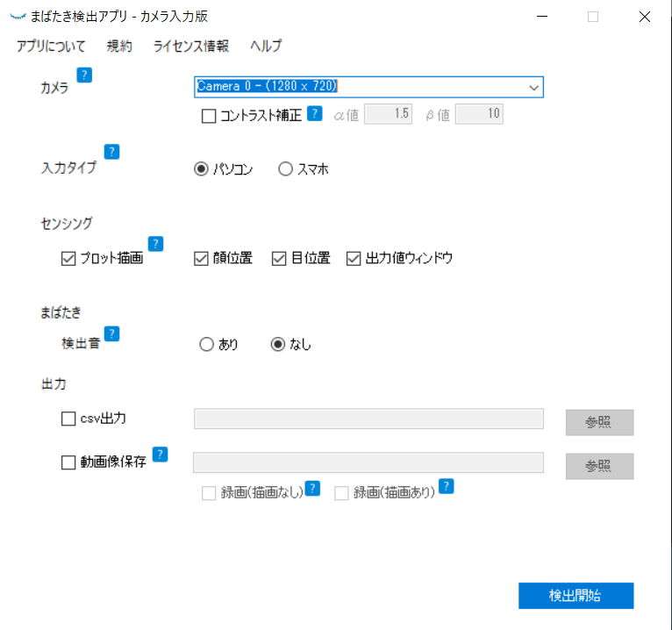
Task: Open the アプリについて menu
Action: tap(51, 46)
